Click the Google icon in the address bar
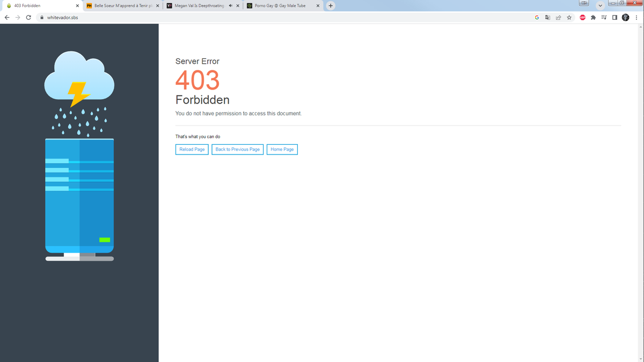 point(537,17)
